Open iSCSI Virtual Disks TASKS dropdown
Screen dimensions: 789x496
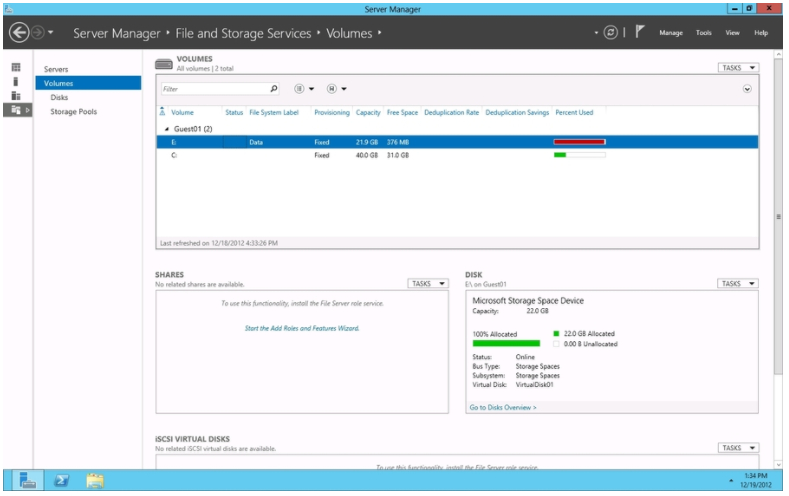click(x=738, y=448)
